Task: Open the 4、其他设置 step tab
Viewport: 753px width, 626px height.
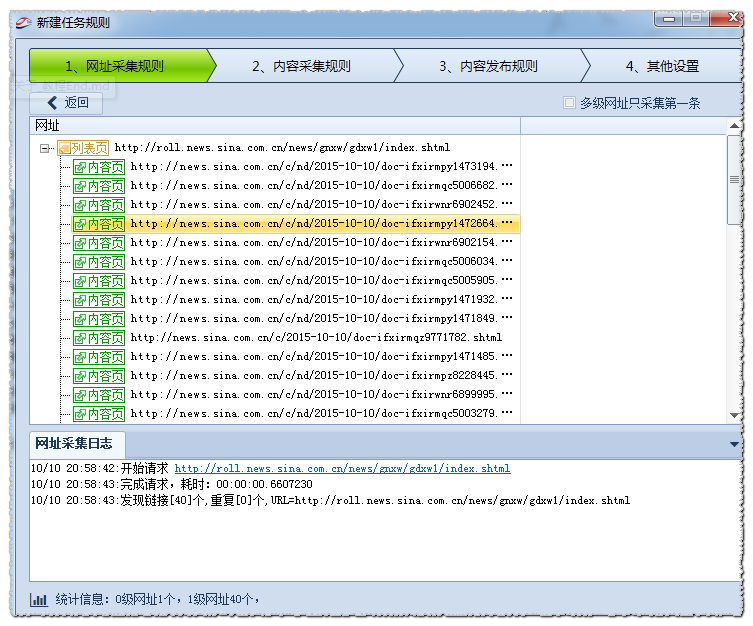Action: pos(662,67)
